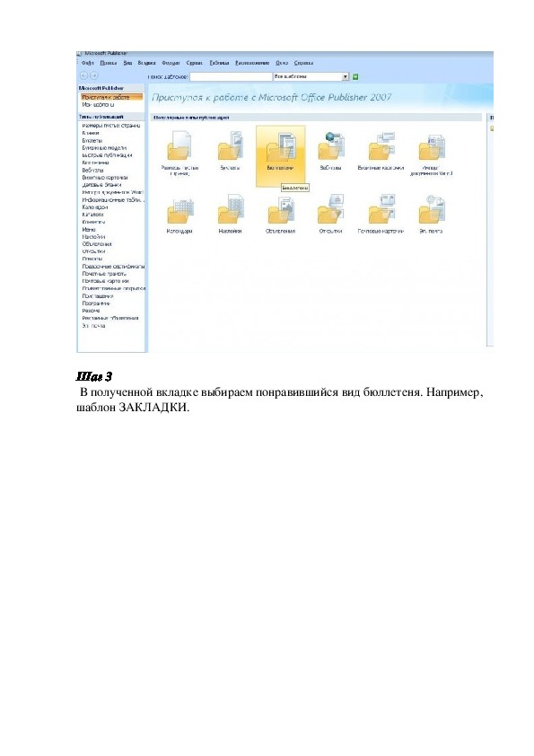This screenshot has height=756, width=534.
Task: Open the Наклейки folder icon
Action: [x=231, y=209]
